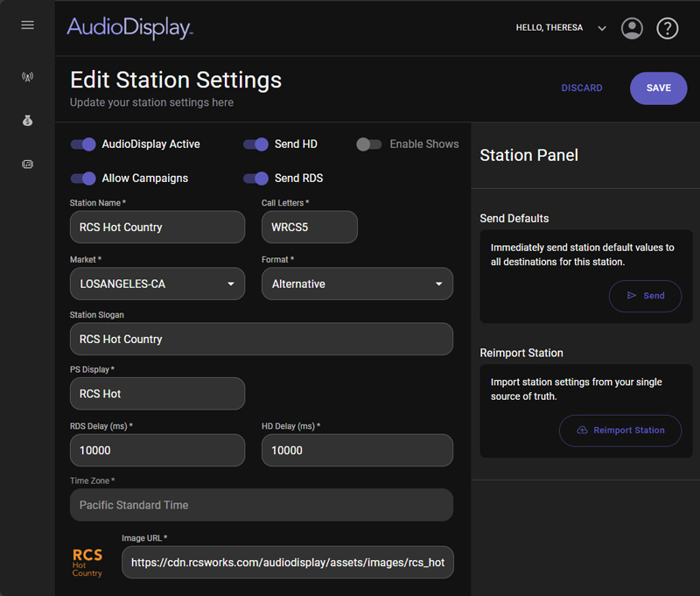Toggle the Enable Shows switch
Viewport: 700px width, 596px height.
368,144
